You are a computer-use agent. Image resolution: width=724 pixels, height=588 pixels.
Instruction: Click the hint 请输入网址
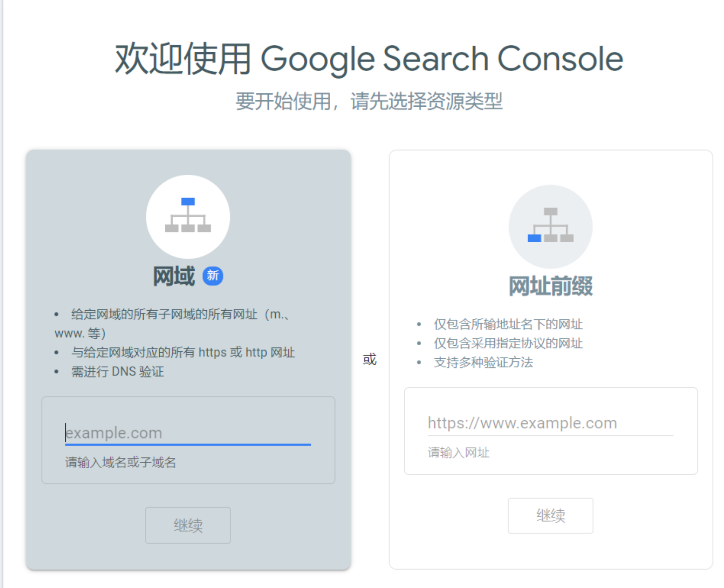tap(459, 452)
